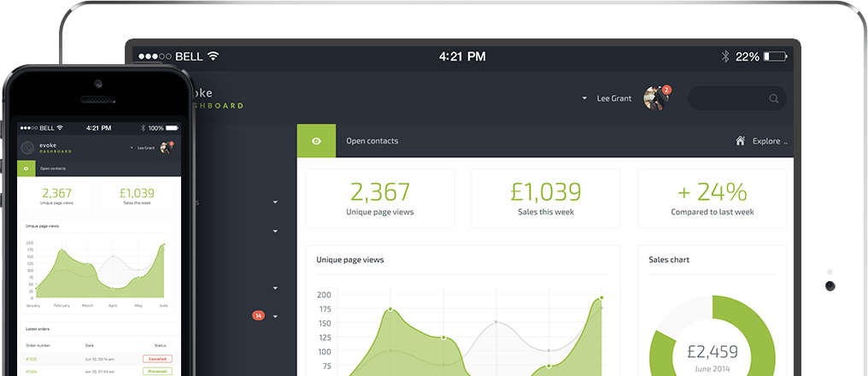The height and width of the screenshot is (376, 868).
Task: Click the 22% battery percentage on tablet
Action: [x=748, y=56]
